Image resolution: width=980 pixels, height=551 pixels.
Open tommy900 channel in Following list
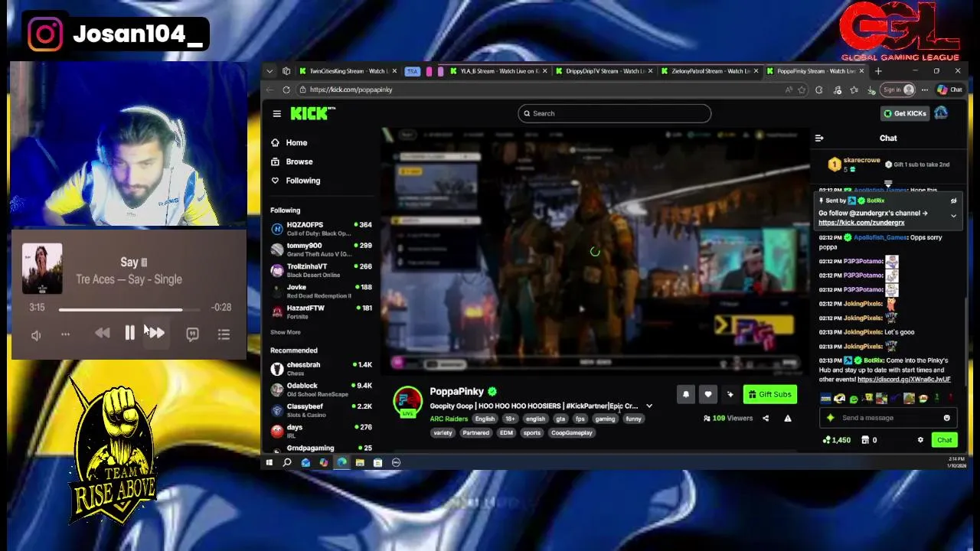click(322, 249)
